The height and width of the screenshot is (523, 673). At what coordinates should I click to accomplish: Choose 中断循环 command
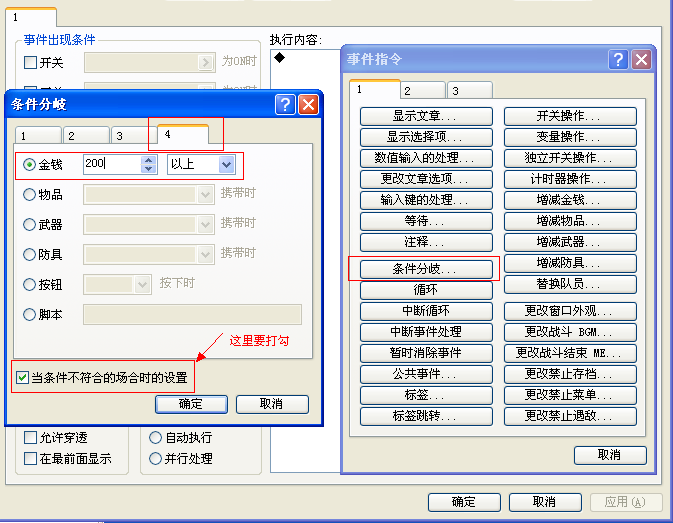tap(426, 311)
